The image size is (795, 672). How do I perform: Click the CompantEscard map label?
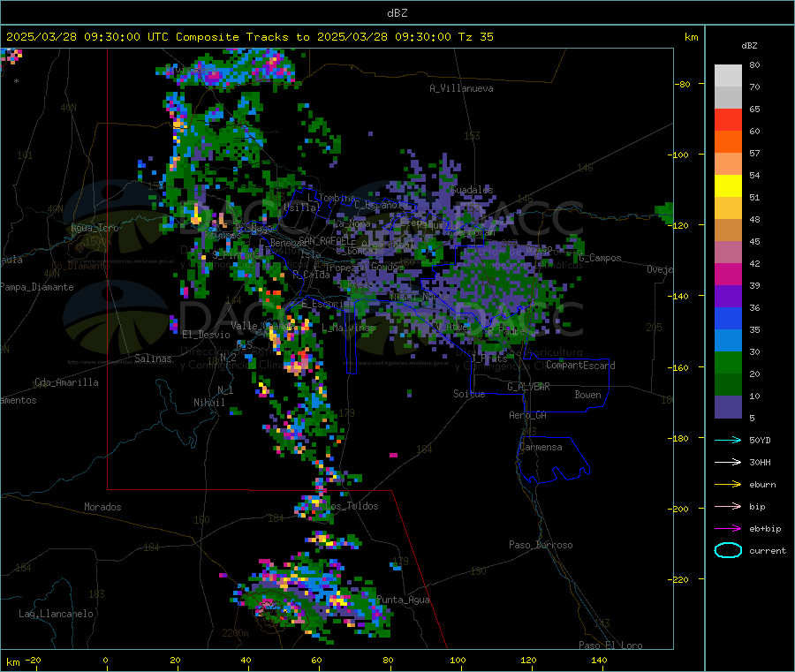coord(580,365)
